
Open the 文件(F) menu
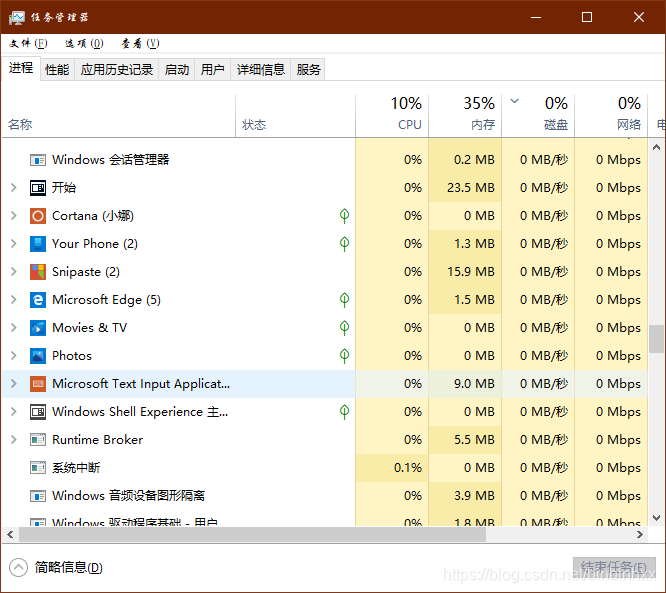[28, 43]
